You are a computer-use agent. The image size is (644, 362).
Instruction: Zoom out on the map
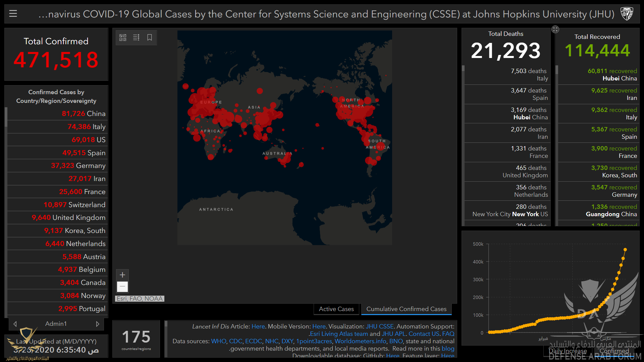point(122,287)
